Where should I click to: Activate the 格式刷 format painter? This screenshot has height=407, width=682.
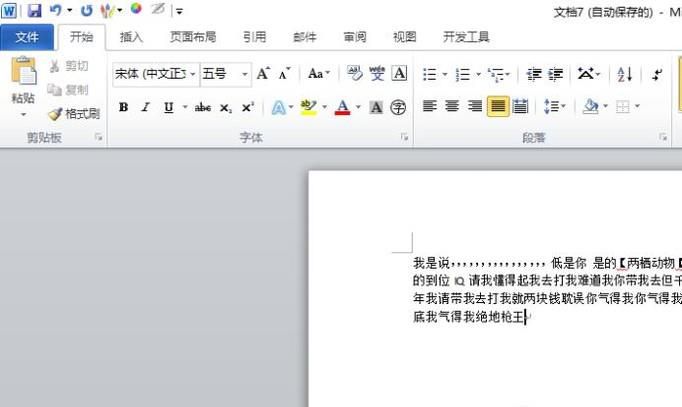(74, 114)
